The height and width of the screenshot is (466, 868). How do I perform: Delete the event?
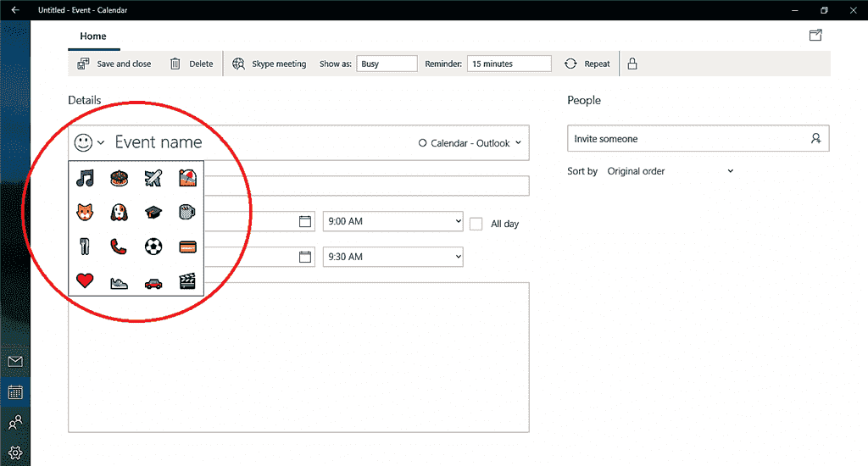point(191,64)
